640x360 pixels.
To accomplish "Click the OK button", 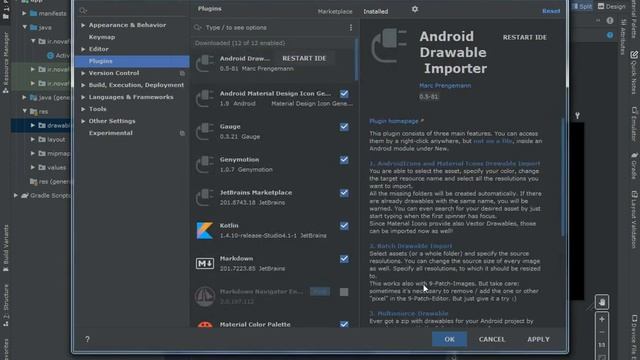I will click(x=449, y=339).
